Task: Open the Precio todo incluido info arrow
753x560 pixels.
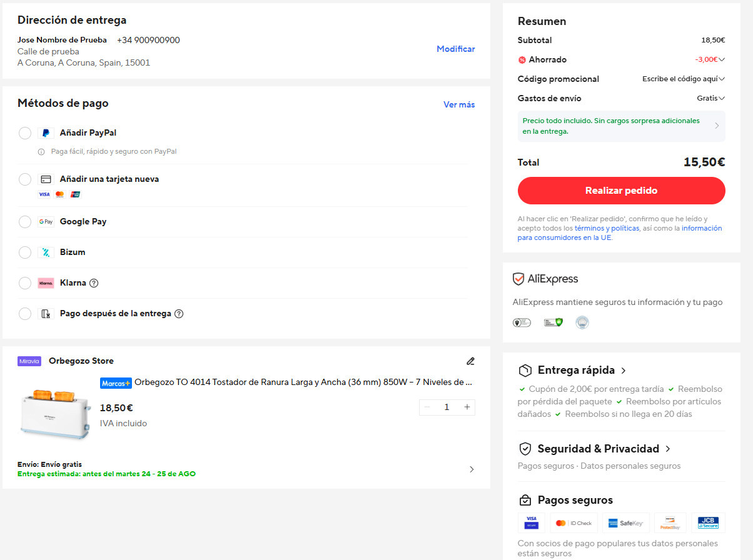Action: pyautogui.click(x=717, y=126)
